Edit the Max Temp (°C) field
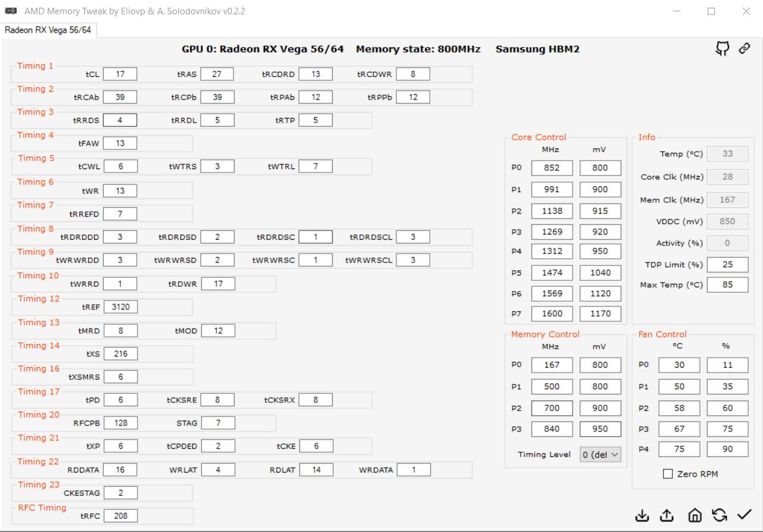 [727, 284]
